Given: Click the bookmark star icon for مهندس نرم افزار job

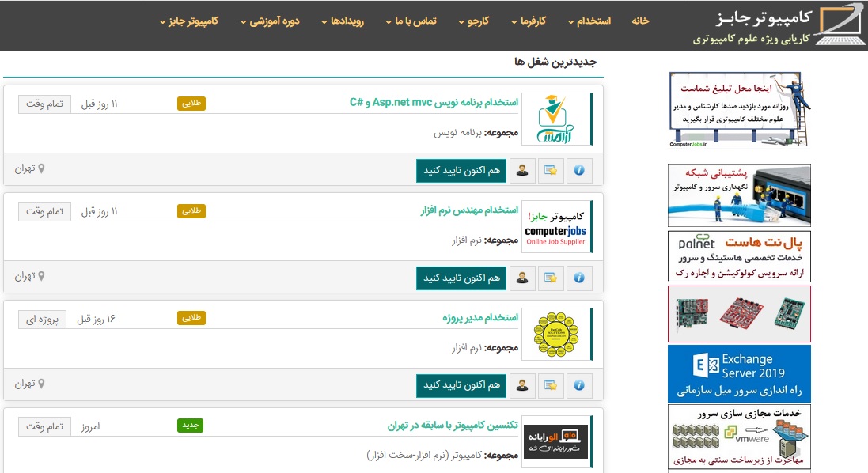Looking at the screenshot, I should (x=551, y=278).
